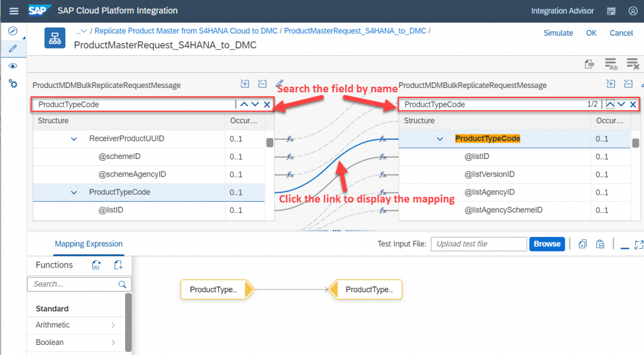Click the first icon beside Functions
The width and height of the screenshot is (644, 355).
[x=96, y=265]
